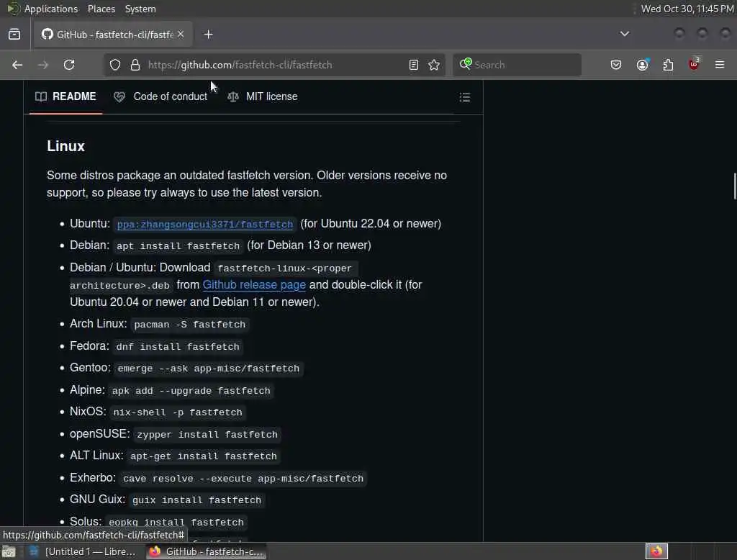The height and width of the screenshot is (560, 737).
Task: Open the extensions puzzle icon
Action: (x=668, y=65)
